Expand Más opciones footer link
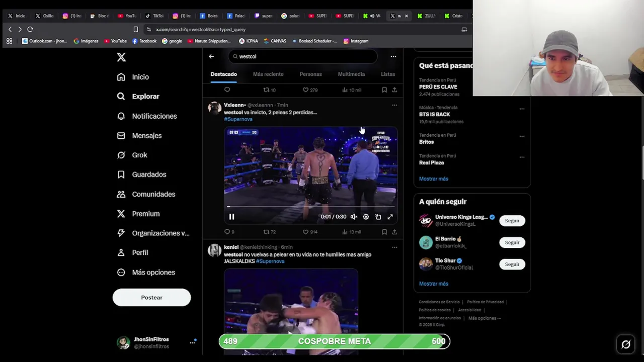This screenshot has height=362, width=644. [484, 318]
